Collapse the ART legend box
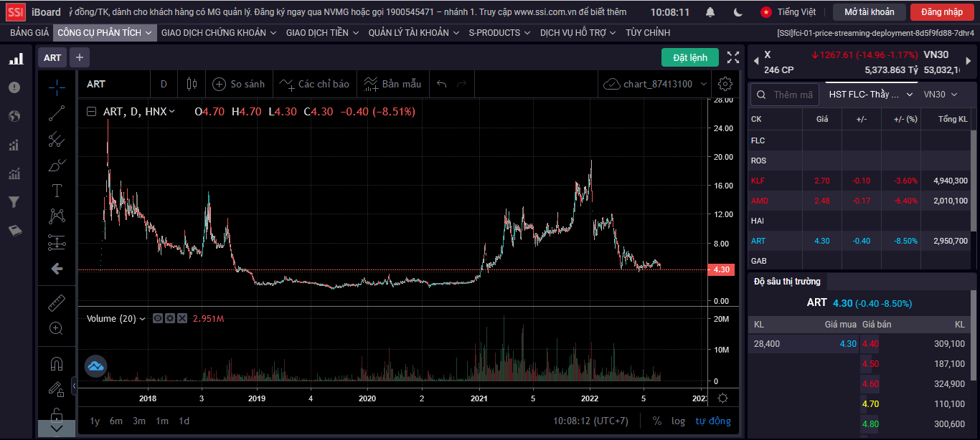Viewport: 980px width, 440px height. point(91,112)
